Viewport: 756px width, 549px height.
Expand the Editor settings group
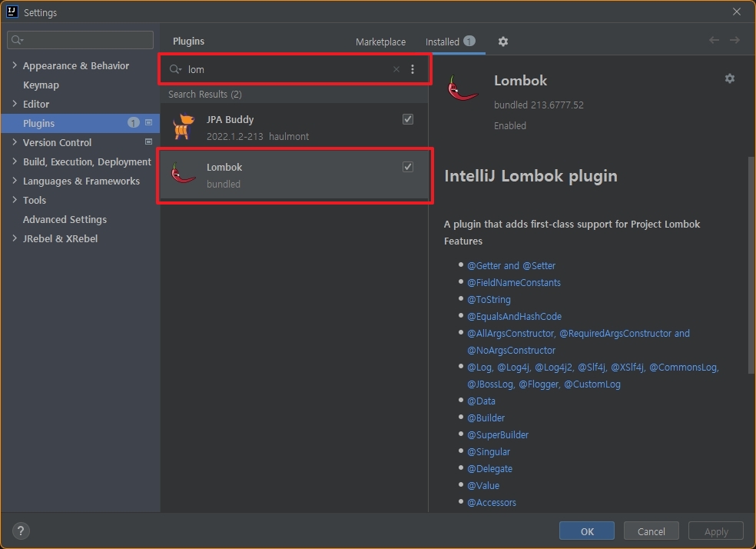15,104
